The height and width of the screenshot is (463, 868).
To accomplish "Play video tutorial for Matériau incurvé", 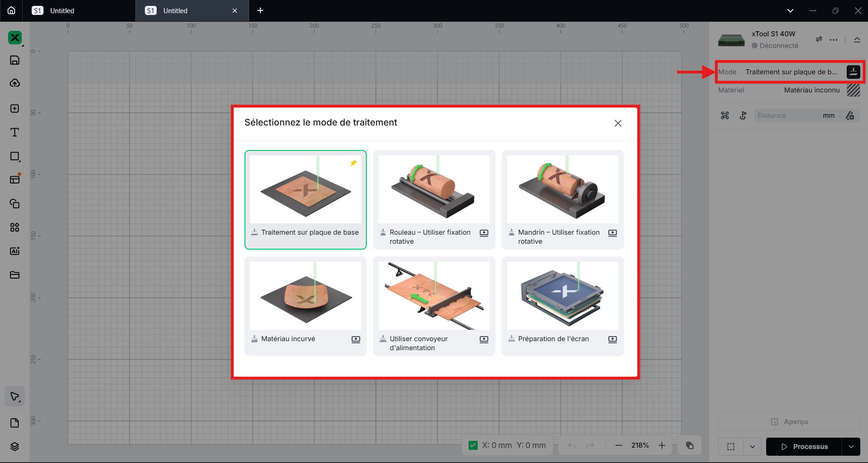I will pyautogui.click(x=356, y=339).
